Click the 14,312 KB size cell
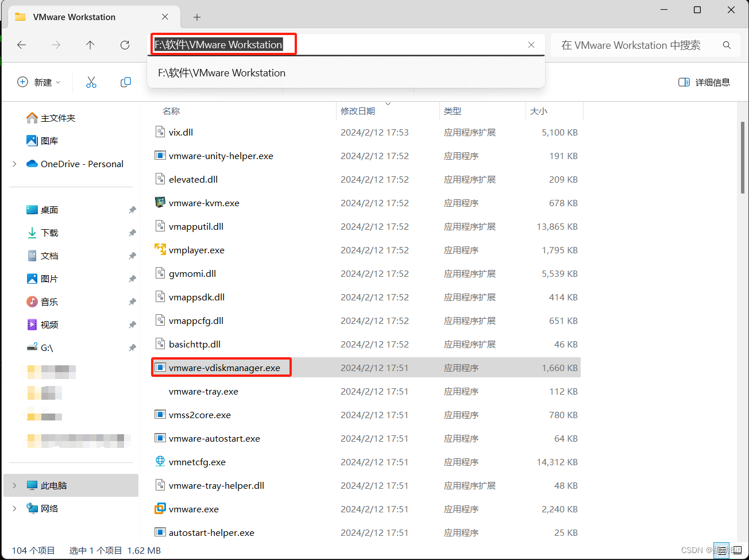Image resolution: width=749 pixels, height=560 pixels. click(557, 462)
